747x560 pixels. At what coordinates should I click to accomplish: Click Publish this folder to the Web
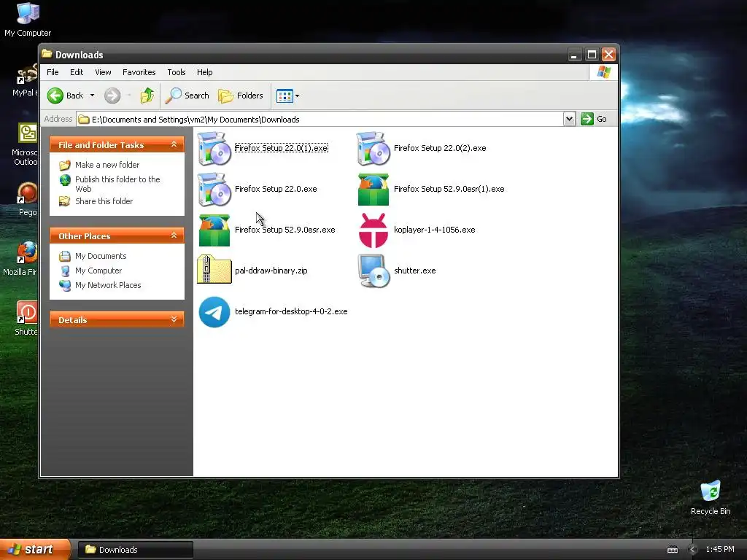tap(117, 184)
